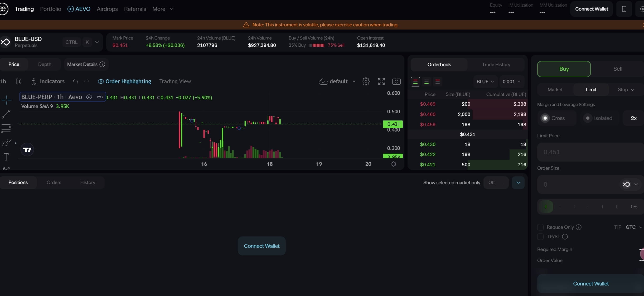Show only asks in the orderbook view

point(437,82)
